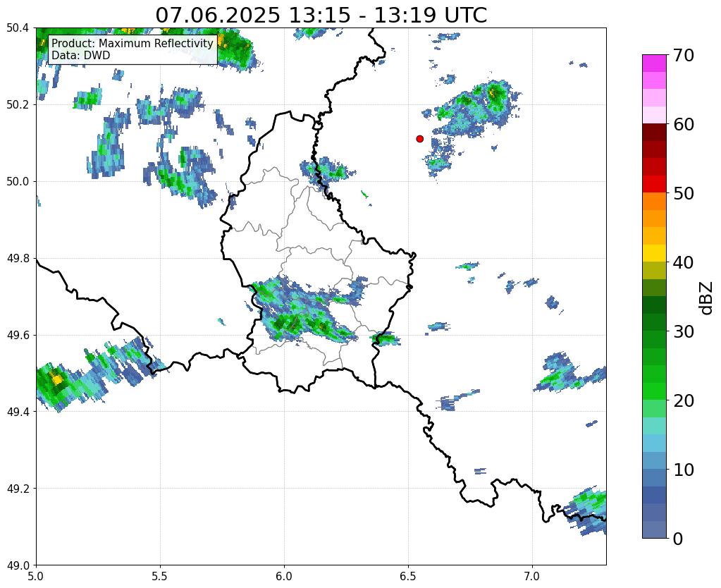The height and width of the screenshot is (588, 721).
Task: Click the latitude 50.4 axis label
Action: point(18,28)
